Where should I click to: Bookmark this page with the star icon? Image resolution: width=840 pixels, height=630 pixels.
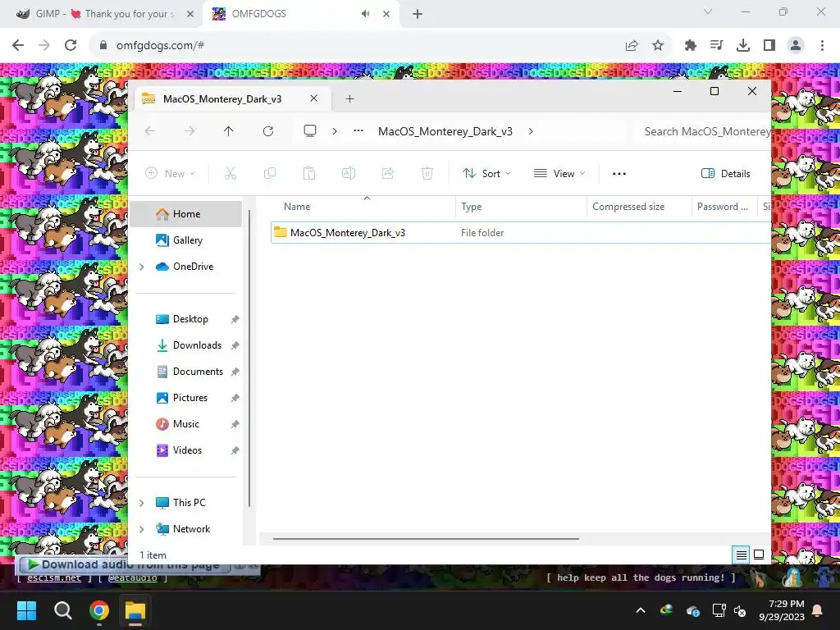[x=658, y=46]
